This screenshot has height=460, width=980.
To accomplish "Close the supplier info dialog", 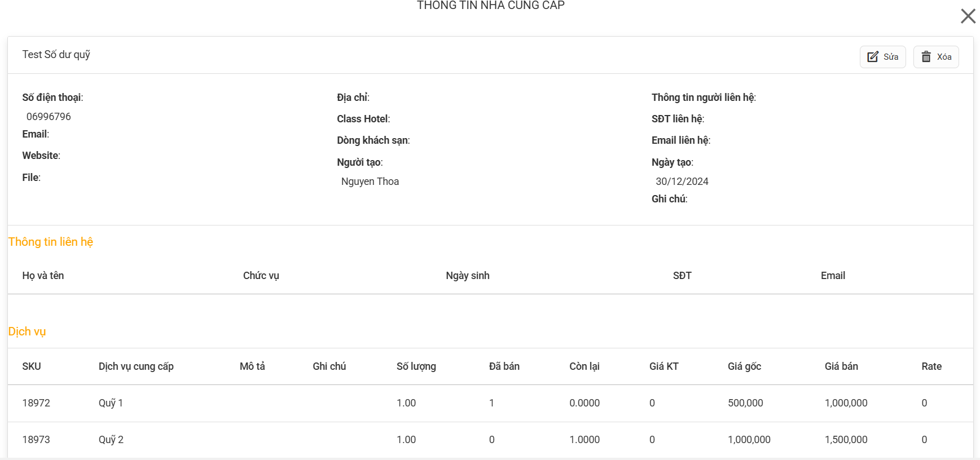I will click(x=968, y=16).
